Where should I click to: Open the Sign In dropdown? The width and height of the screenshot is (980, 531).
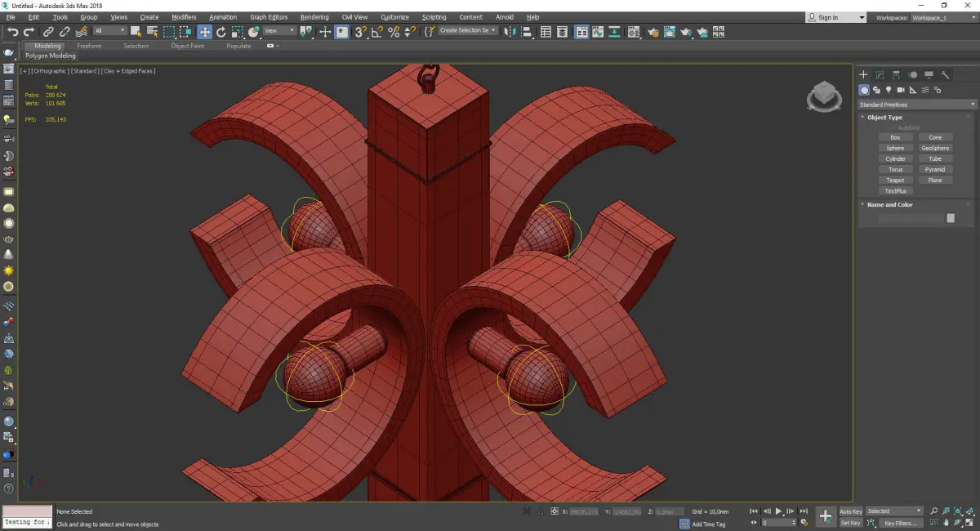(x=835, y=17)
